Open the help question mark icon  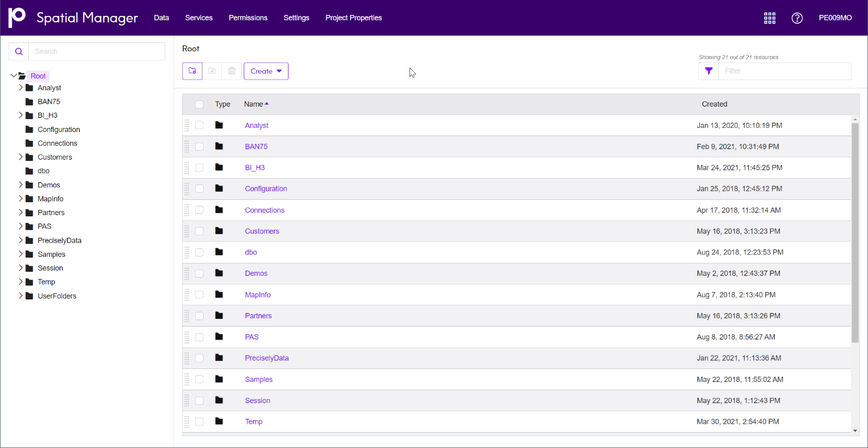(x=797, y=18)
